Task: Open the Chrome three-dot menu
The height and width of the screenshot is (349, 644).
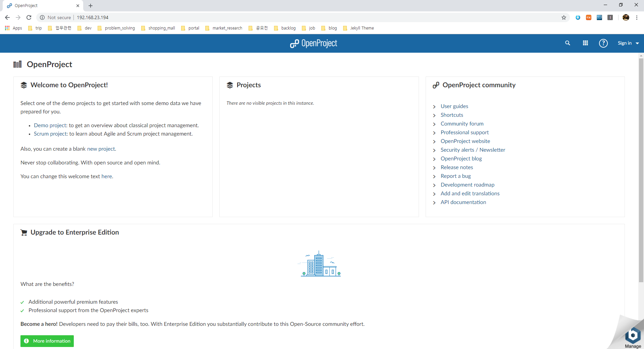Action: 637,17
